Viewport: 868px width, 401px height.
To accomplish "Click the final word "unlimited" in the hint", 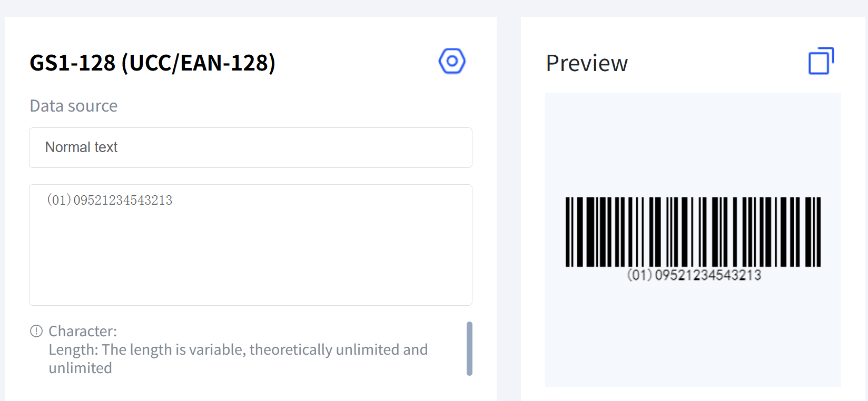I will click(x=81, y=368).
